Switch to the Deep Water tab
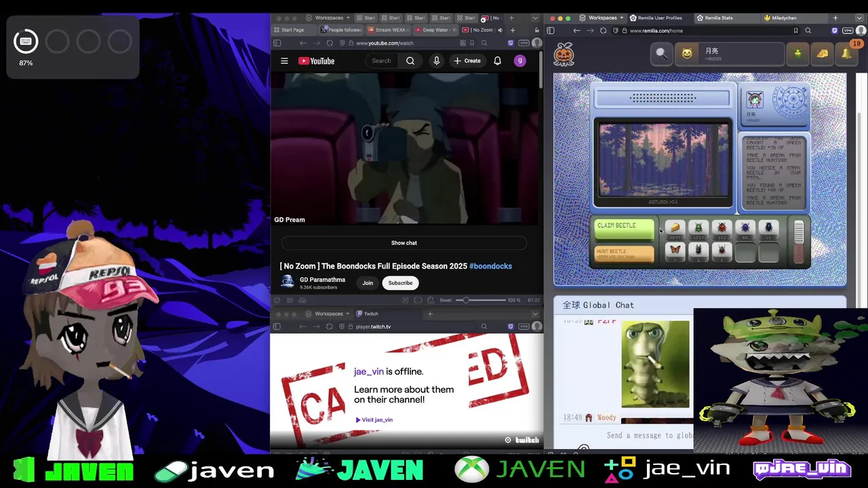The width and height of the screenshot is (868, 488). pos(436,30)
